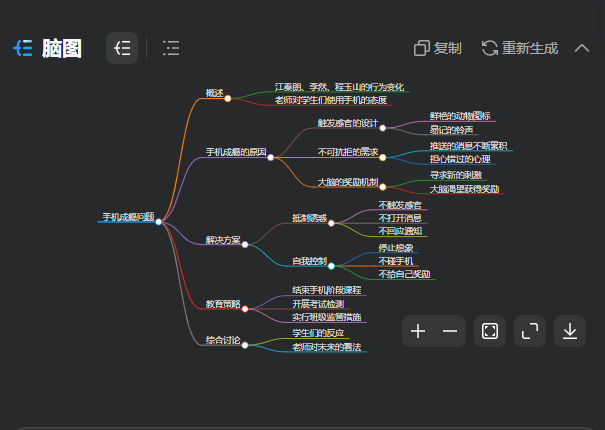Click the blue 脑图 logo icon
The height and width of the screenshot is (430, 605).
(x=23, y=48)
